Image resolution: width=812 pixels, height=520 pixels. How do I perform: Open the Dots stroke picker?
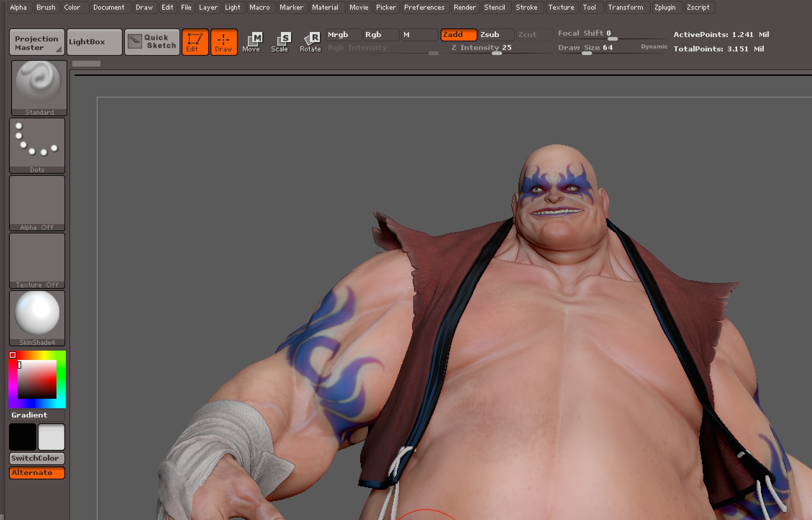[x=37, y=145]
